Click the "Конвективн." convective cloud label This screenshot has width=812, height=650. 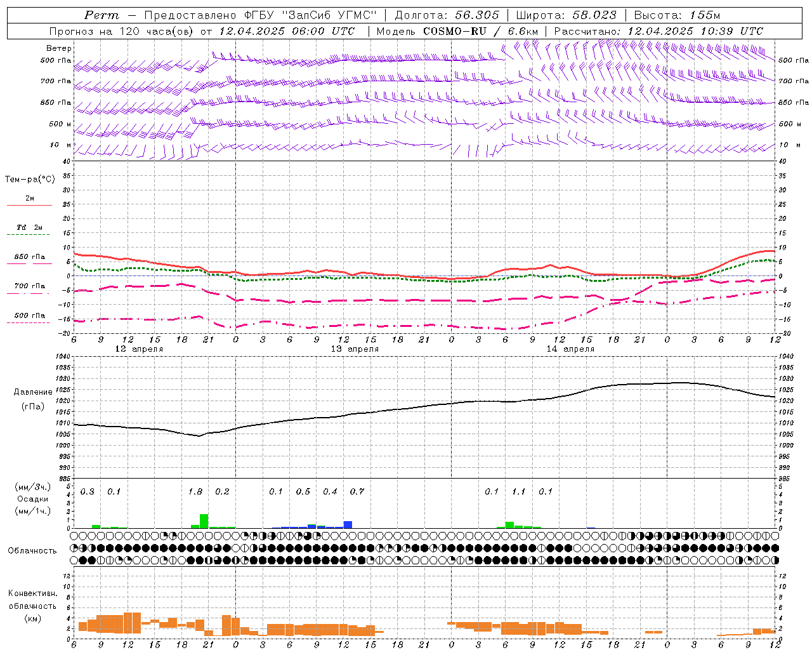coord(32,594)
